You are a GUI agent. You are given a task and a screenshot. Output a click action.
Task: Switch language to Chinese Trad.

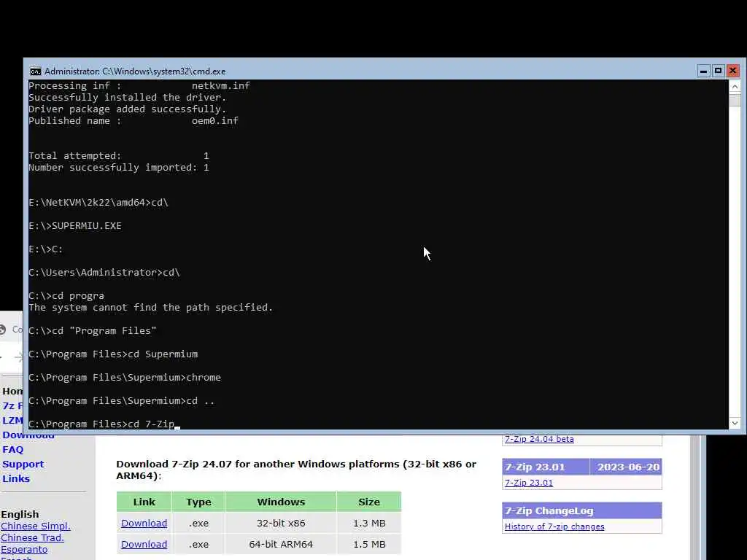[x=32, y=537]
